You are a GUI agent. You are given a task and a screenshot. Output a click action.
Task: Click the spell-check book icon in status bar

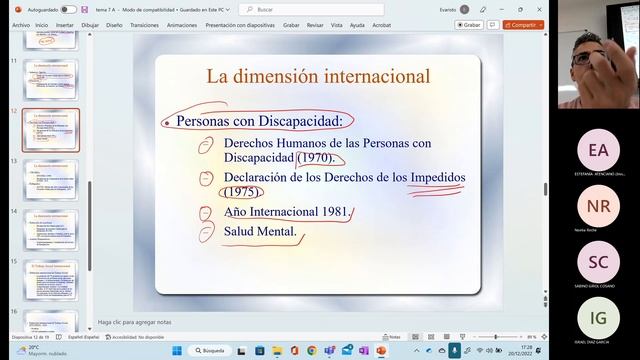pos(59,337)
